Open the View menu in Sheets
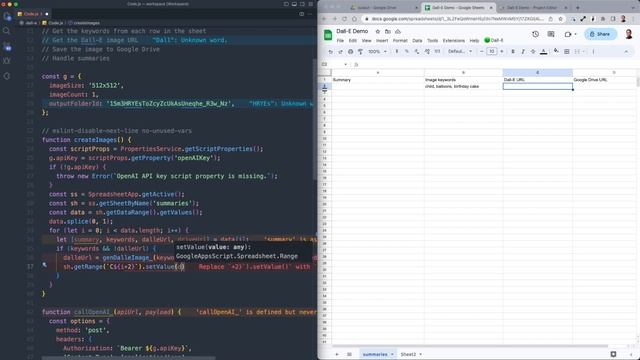 tap(367, 41)
